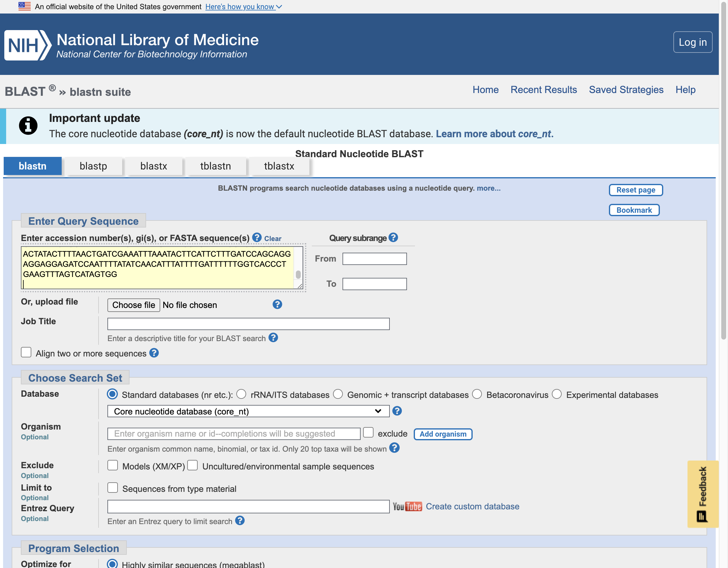
Task: Enable Sequences from type material checkbox
Action: click(113, 488)
